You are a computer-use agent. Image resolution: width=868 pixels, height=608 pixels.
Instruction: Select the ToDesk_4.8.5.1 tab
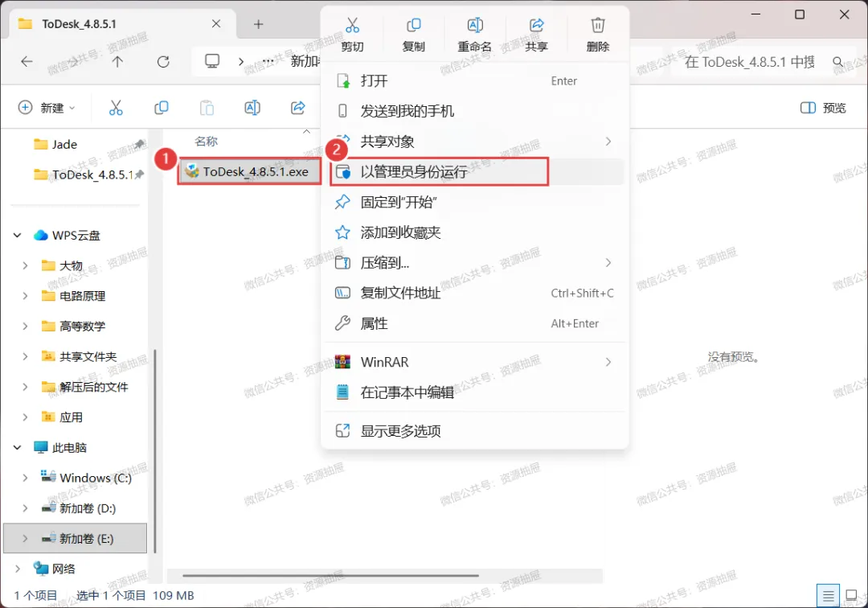[122, 24]
